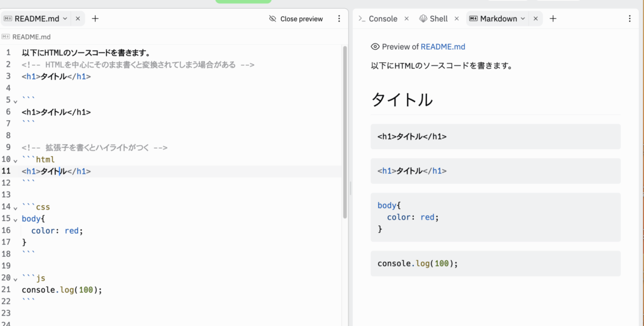644x326 pixels.
Task: Open the Markdown tab dropdown chevron
Action: point(523,18)
